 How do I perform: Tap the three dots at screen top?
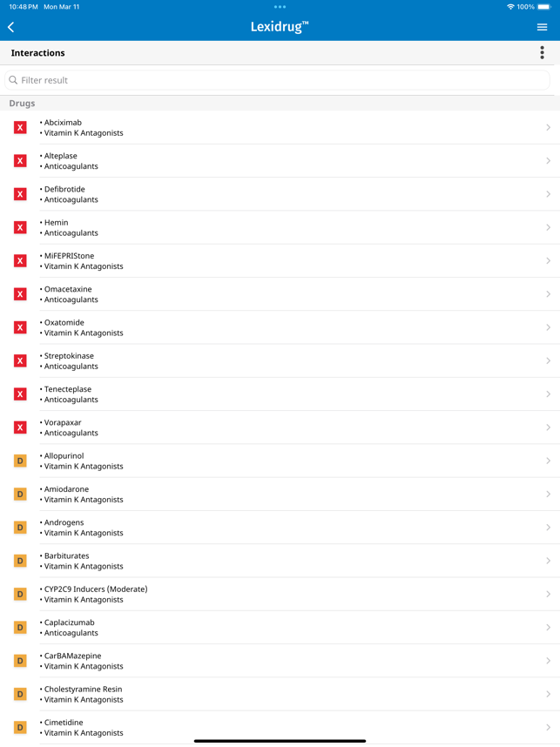point(280,7)
